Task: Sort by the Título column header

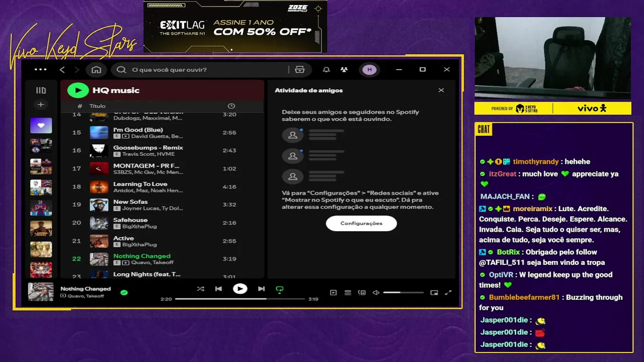Action: [x=98, y=106]
